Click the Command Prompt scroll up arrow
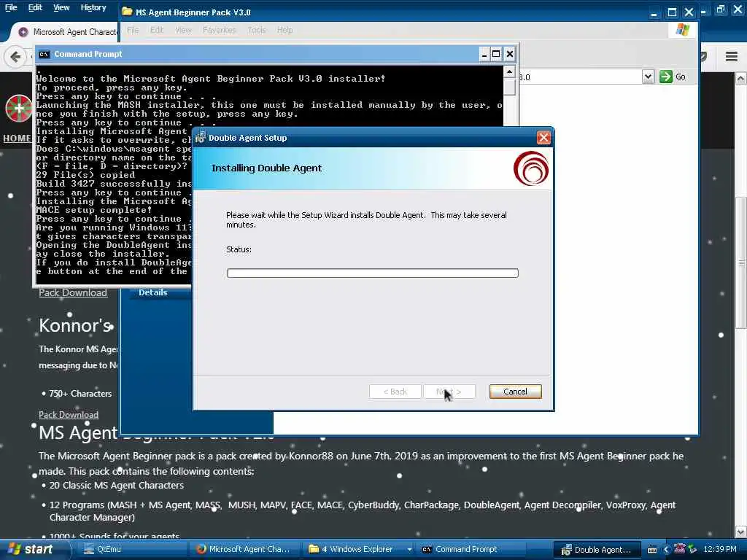Viewport: 747px width, 560px height. click(x=509, y=72)
